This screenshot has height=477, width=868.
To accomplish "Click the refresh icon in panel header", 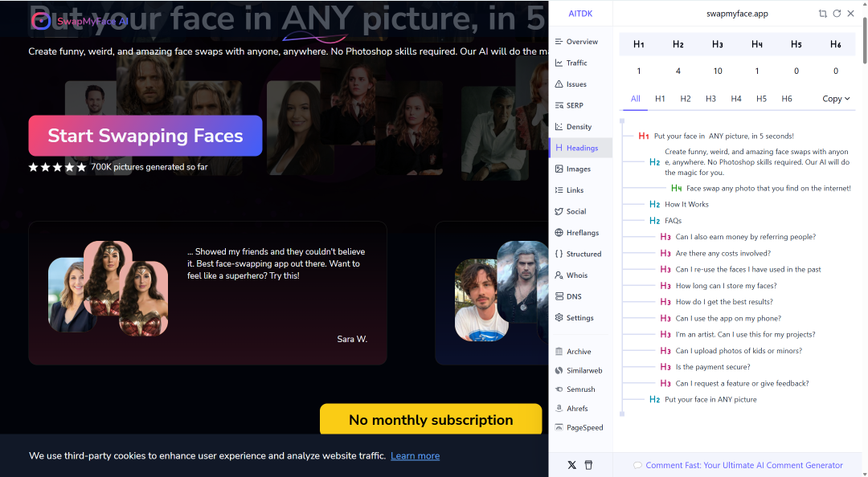I will (x=837, y=14).
